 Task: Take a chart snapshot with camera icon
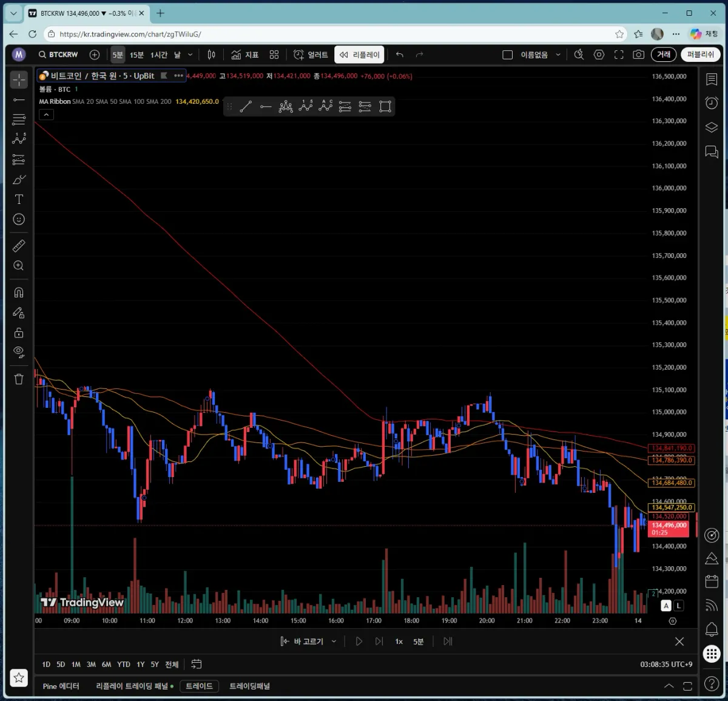click(x=638, y=55)
